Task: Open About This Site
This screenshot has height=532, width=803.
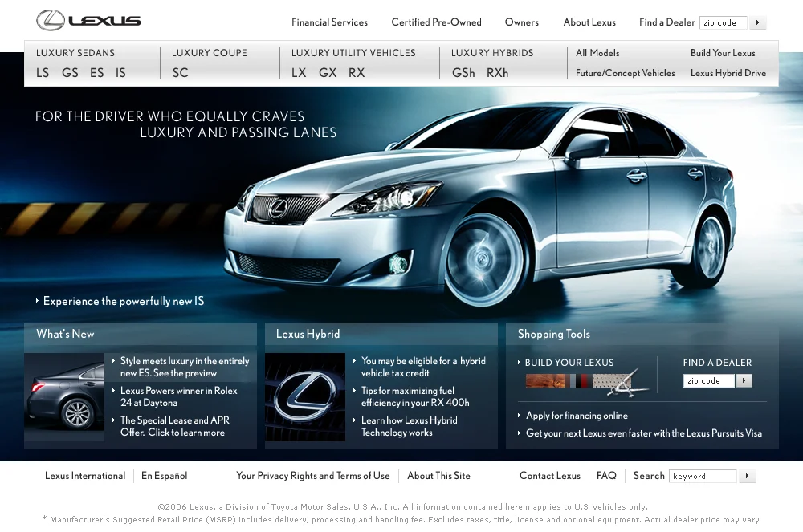Action: [x=439, y=476]
